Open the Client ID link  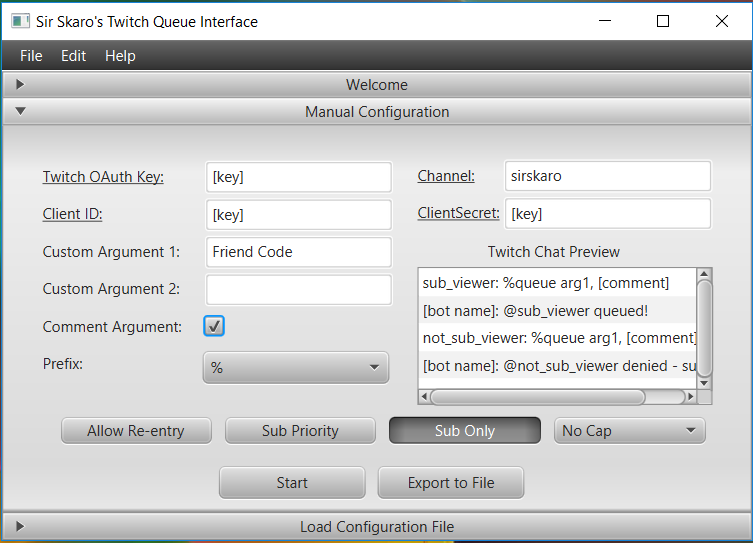tap(72, 214)
